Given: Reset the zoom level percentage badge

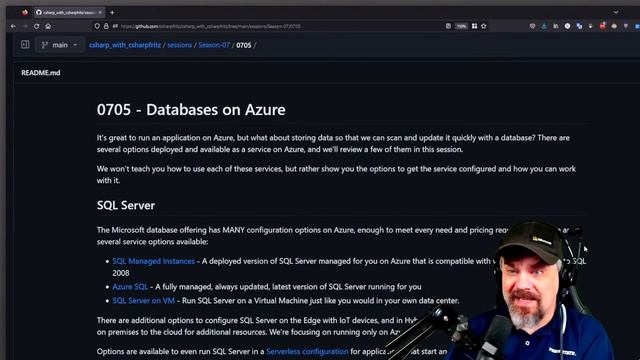Looking at the screenshot, I should (x=461, y=26).
